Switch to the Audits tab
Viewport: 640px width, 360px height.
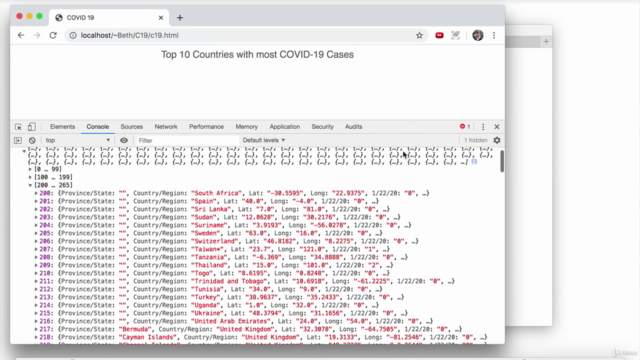(x=353, y=127)
